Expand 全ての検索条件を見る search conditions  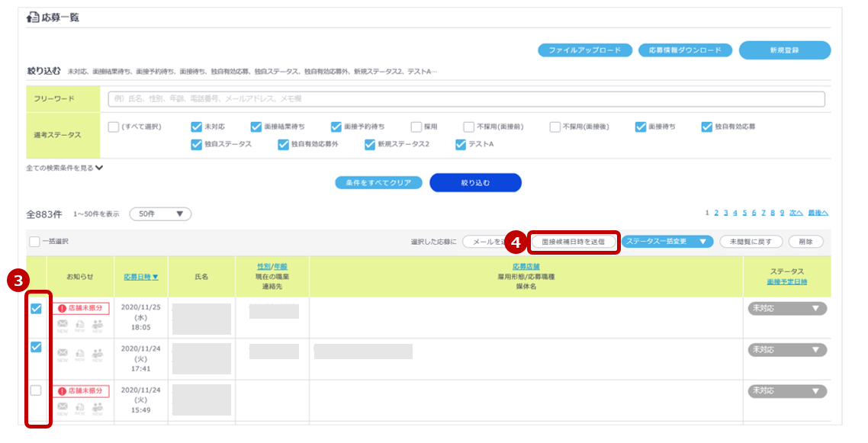65,168
